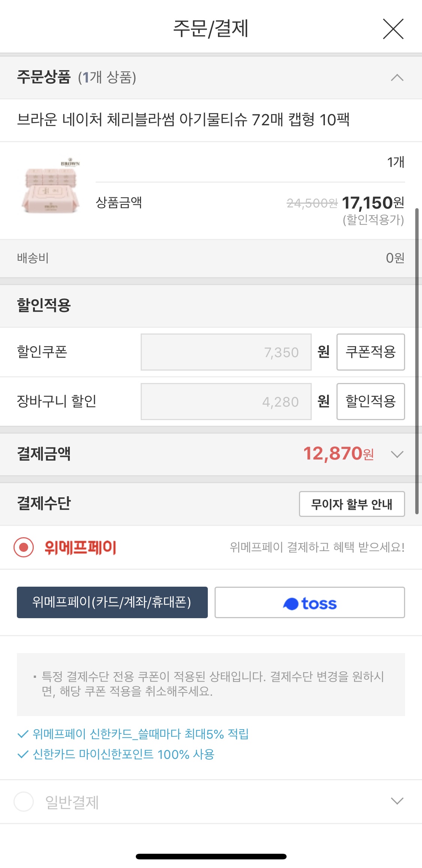The height and width of the screenshot is (868, 422).
Task: Tap the product title 브라운 네이처 체리블라썸 아기물티슈
Action: [183, 120]
